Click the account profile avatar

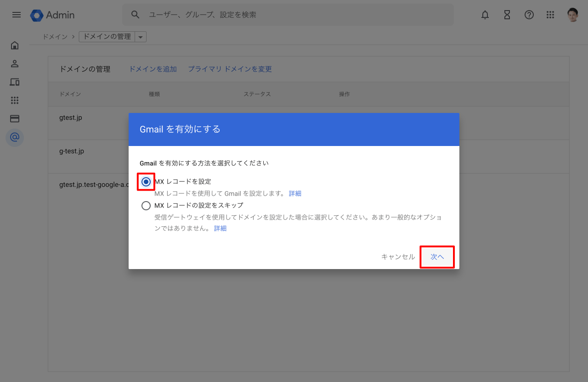(572, 15)
